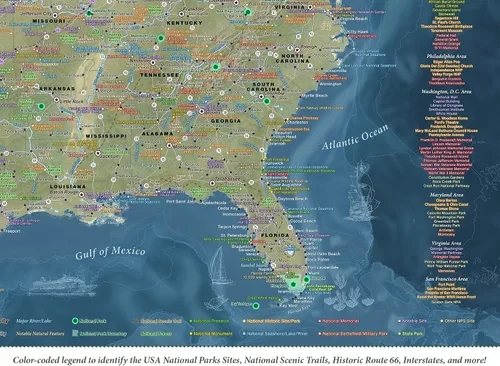This screenshot has height=366, width=500.
Task: Click the Little Rock capital city dot
Action: point(56,100)
